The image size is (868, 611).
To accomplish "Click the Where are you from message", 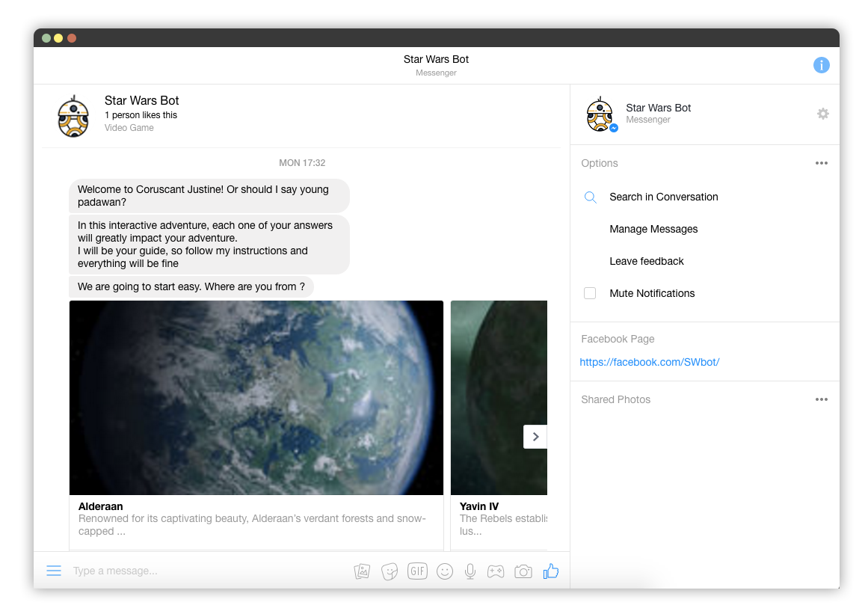I will pos(191,286).
